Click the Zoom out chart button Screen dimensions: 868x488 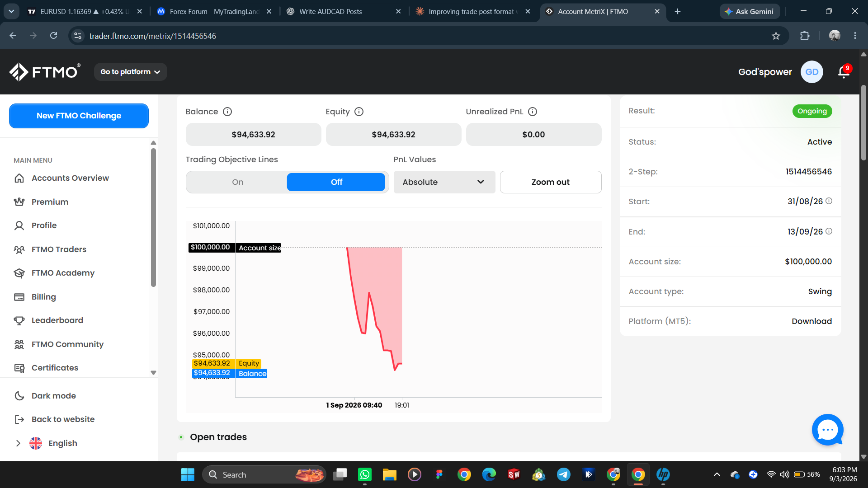point(550,182)
